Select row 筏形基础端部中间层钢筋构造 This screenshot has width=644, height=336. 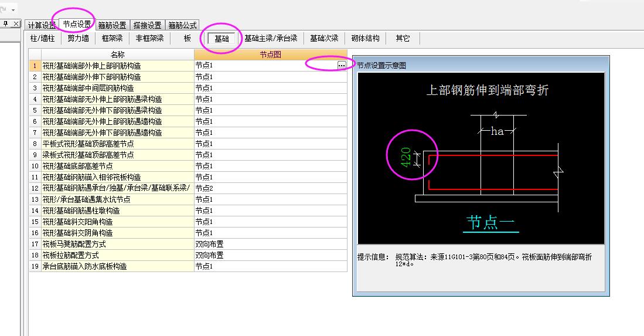(x=117, y=88)
